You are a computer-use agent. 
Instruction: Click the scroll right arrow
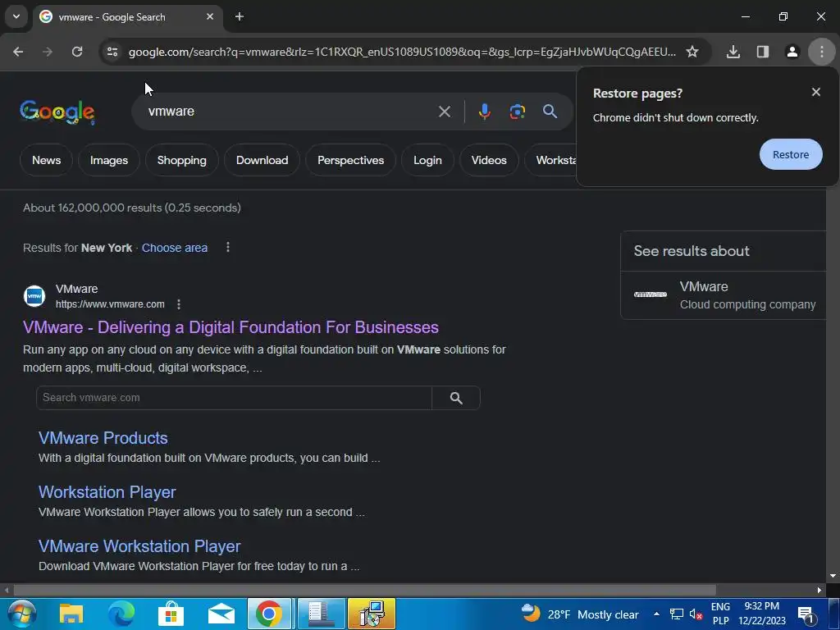click(x=819, y=590)
